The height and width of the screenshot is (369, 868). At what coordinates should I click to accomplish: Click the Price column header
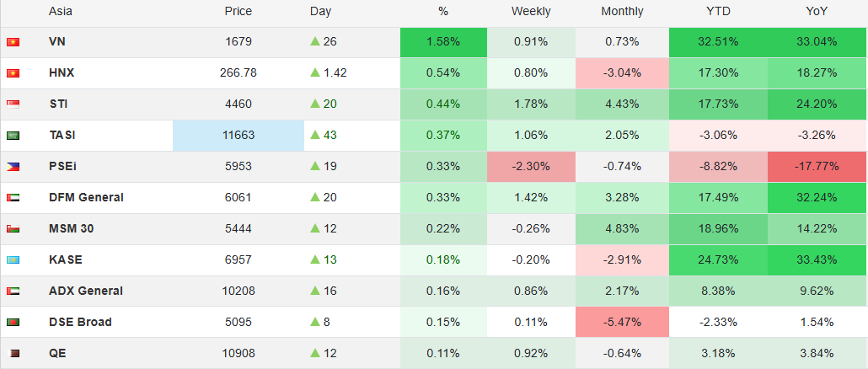tap(238, 12)
